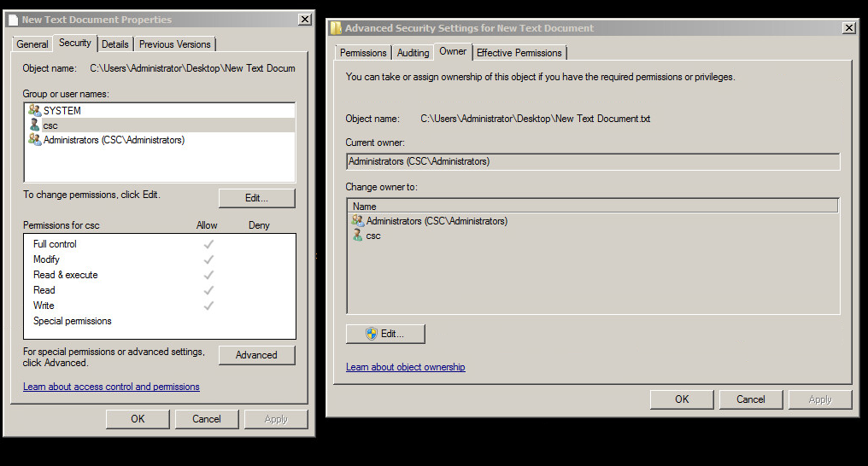Screen dimensions: 868x466
Task: Click the Advanced button
Action: [257, 355]
